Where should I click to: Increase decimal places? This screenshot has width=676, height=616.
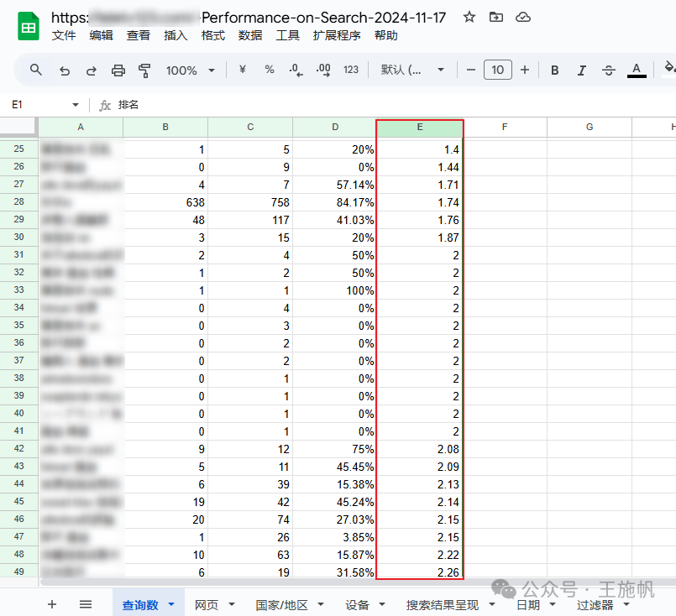tap(323, 70)
